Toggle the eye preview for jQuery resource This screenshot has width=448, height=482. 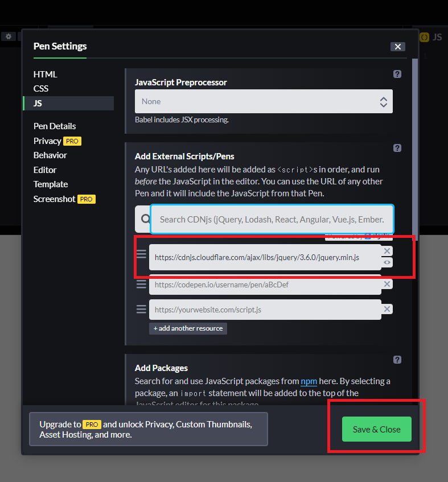pos(387,262)
